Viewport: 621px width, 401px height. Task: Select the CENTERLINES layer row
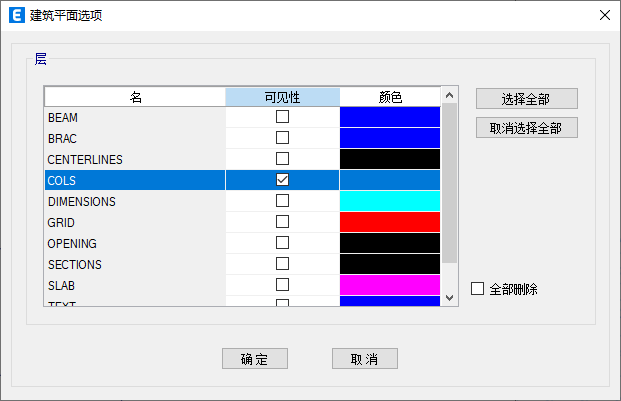pos(135,159)
